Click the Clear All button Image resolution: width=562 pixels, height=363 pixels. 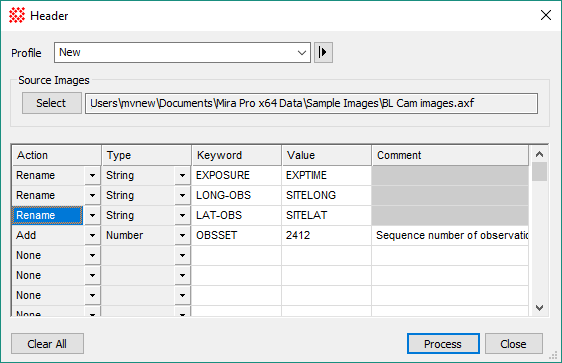pos(47,344)
